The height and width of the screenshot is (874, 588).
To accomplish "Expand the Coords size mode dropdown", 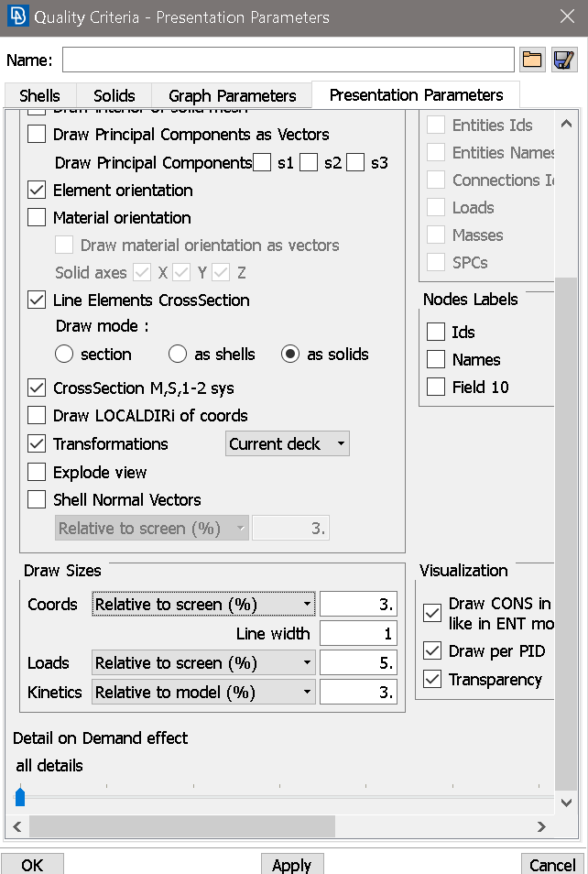I will click(x=203, y=605).
